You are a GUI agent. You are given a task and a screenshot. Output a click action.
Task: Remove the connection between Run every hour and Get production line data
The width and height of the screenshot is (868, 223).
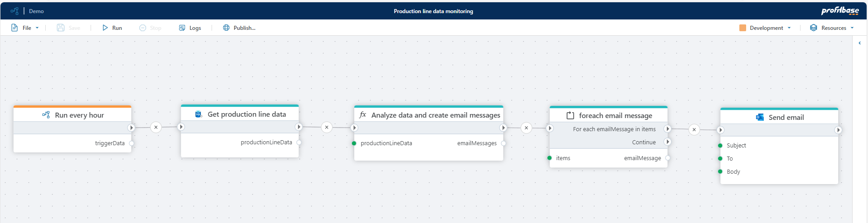coord(156,127)
